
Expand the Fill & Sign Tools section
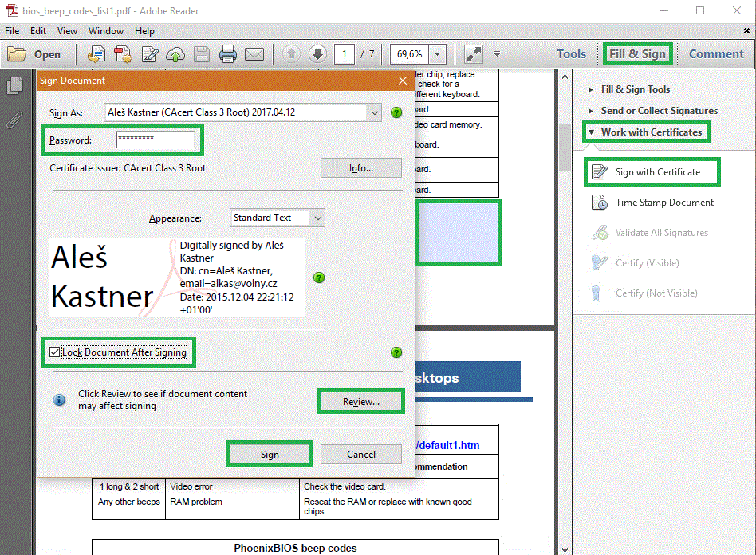click(635, 89)
